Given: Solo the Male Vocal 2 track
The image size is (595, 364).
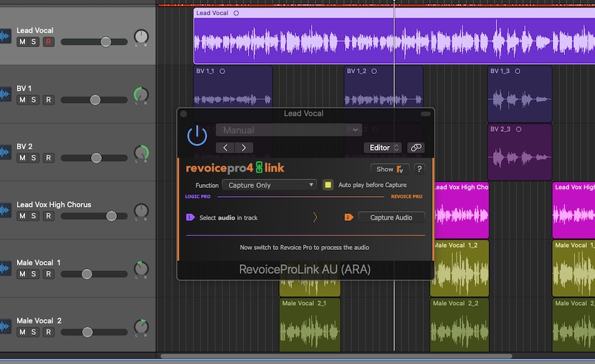Looking at the screenshot, I should tap(33, 332).
